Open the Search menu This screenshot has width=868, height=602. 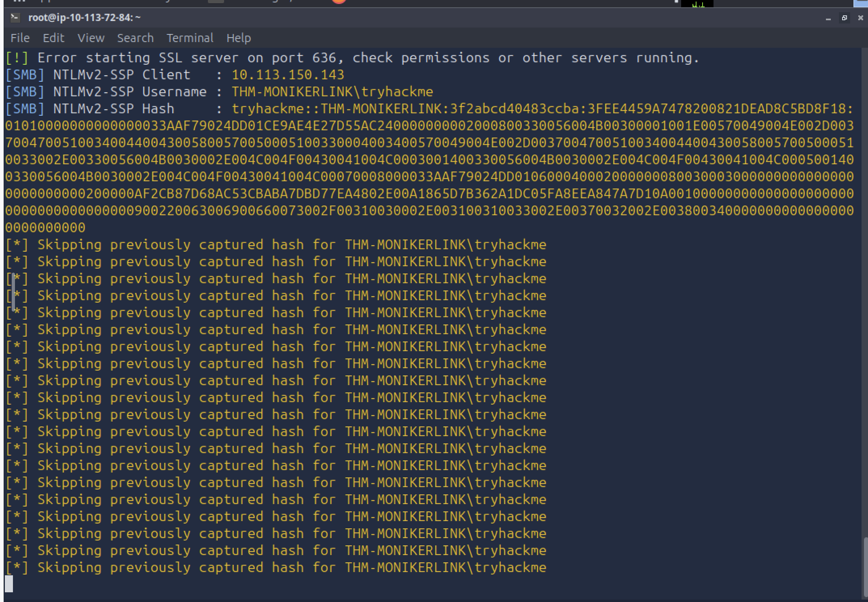[135, 38]
